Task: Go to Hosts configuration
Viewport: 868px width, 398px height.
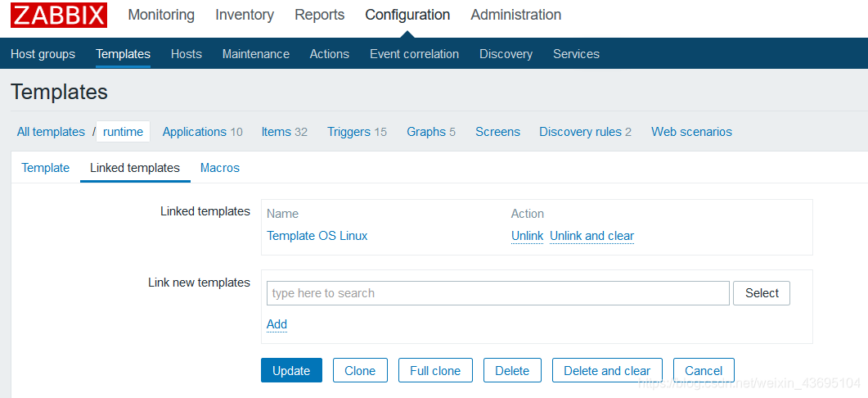Action: point(186,54)
